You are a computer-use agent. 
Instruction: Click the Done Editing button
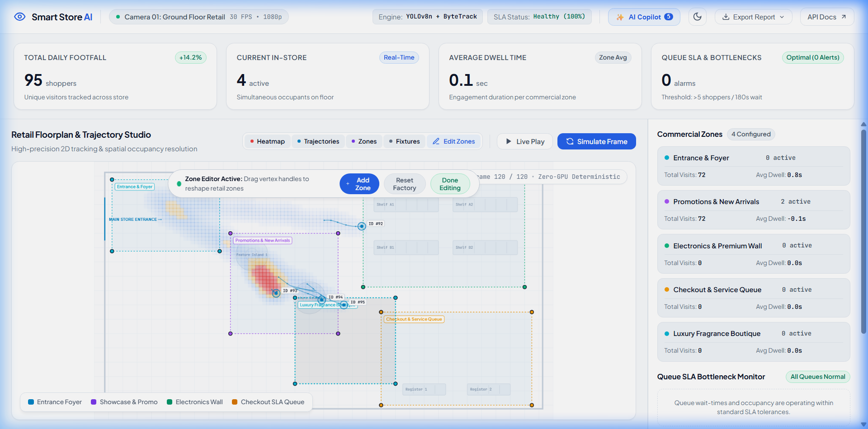(x=450, y=184)
